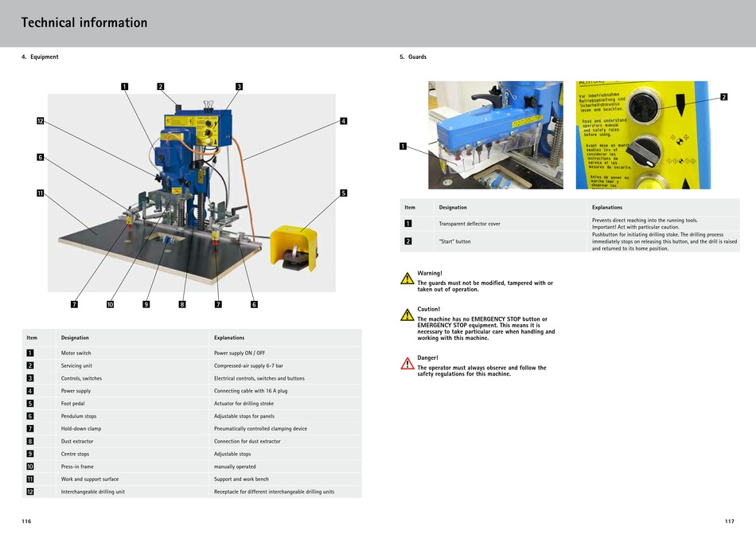Screen dimensions: 756x535
Task: Click the "Technical information" page title
Action: click(x=84, y=22)
